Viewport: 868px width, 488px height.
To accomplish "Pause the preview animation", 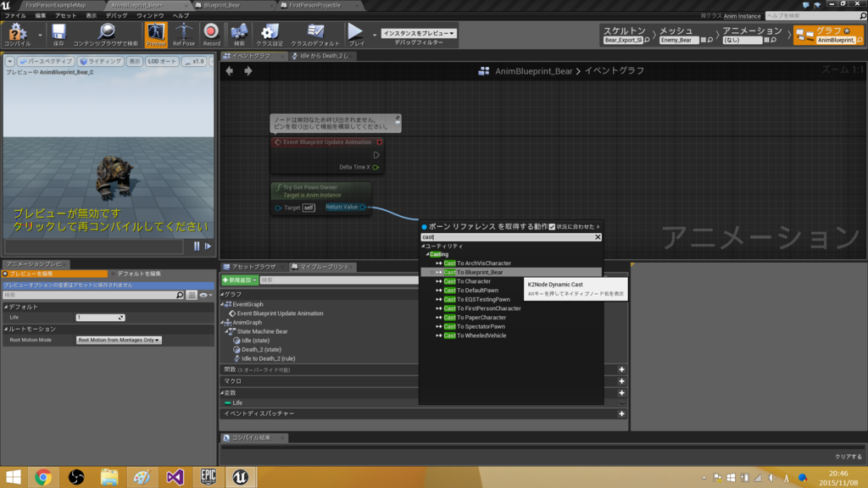I will pos(197,247).
